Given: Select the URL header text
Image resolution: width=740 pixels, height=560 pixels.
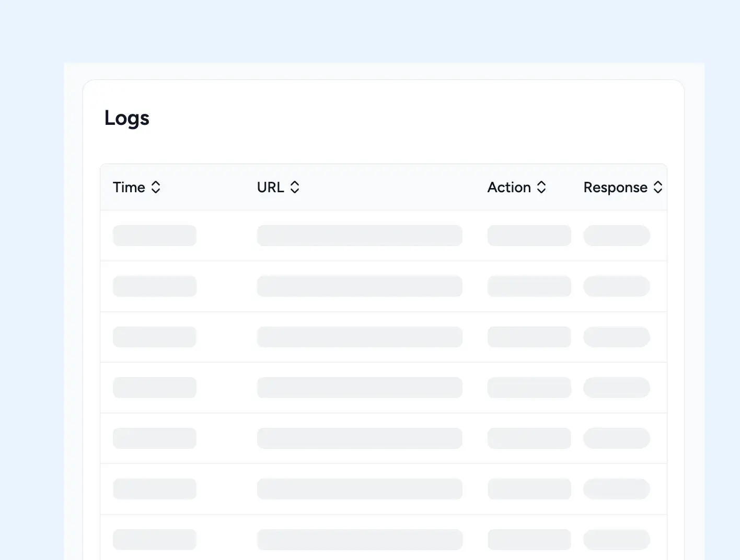Looking at the screenshot, I should click(x=271, y=187).
